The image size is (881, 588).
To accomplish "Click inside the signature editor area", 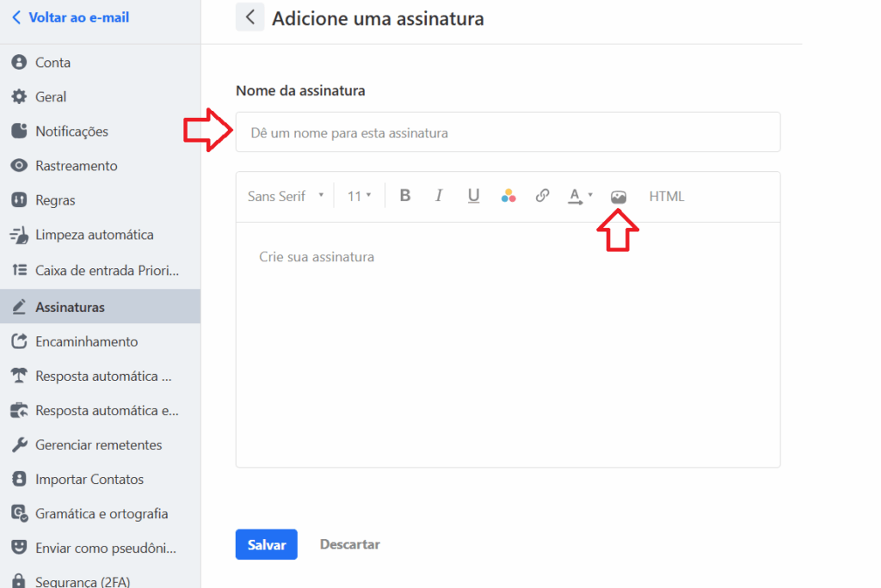I will pos(508,344).
